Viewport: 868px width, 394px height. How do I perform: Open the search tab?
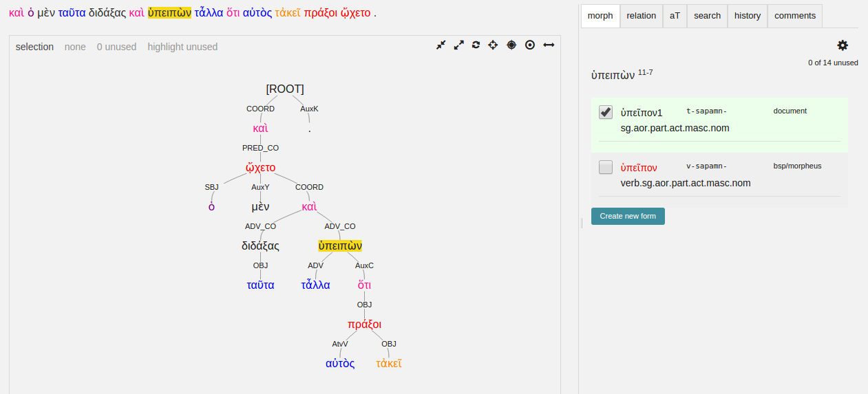(x=707, y=16)
